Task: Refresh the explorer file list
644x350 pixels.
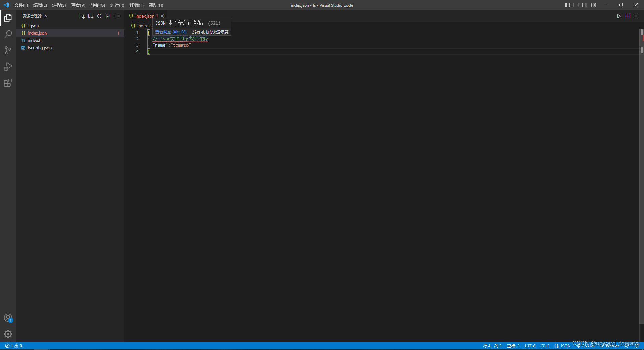Action: point(99,16)
